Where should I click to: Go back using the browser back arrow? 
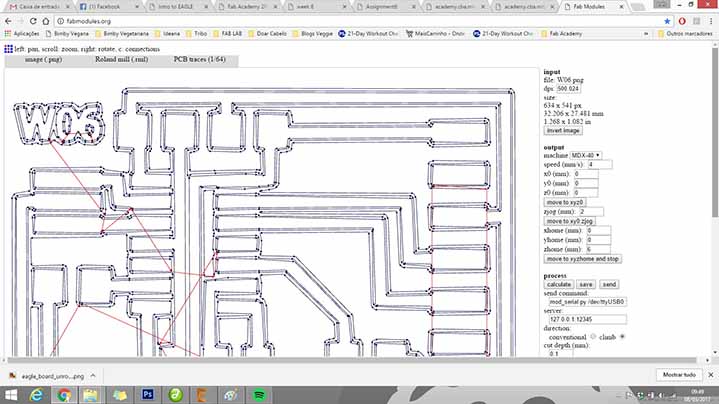(8, 21)
